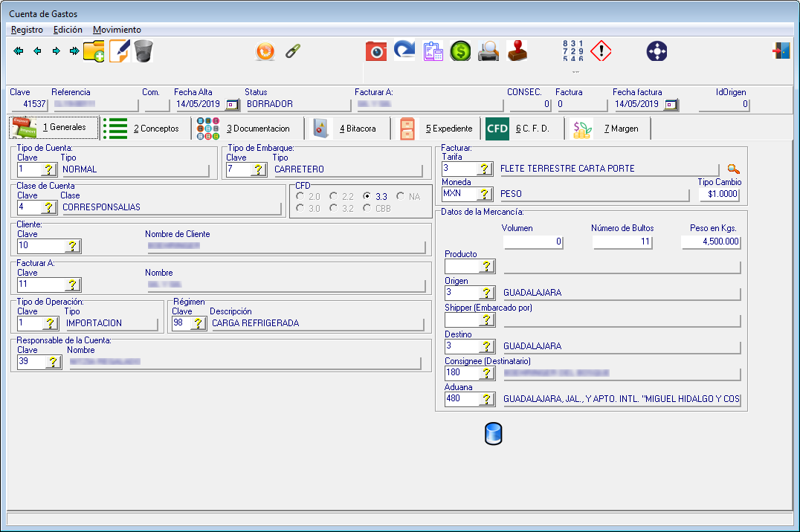
Task: Open Producto lookup button
Action: tap(487, 266)
